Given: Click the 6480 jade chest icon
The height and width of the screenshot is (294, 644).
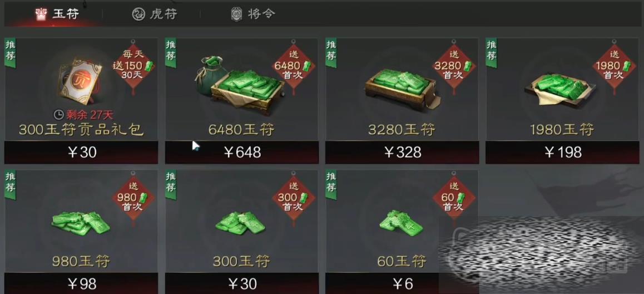Looking at the screenshot, I should [239, 85].
